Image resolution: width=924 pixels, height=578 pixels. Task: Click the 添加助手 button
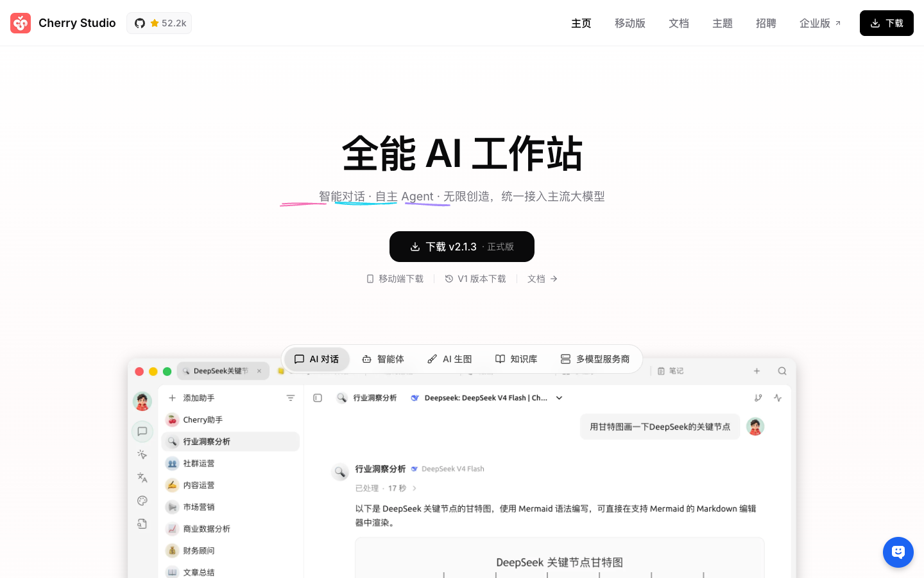click(x=191, y=398)
